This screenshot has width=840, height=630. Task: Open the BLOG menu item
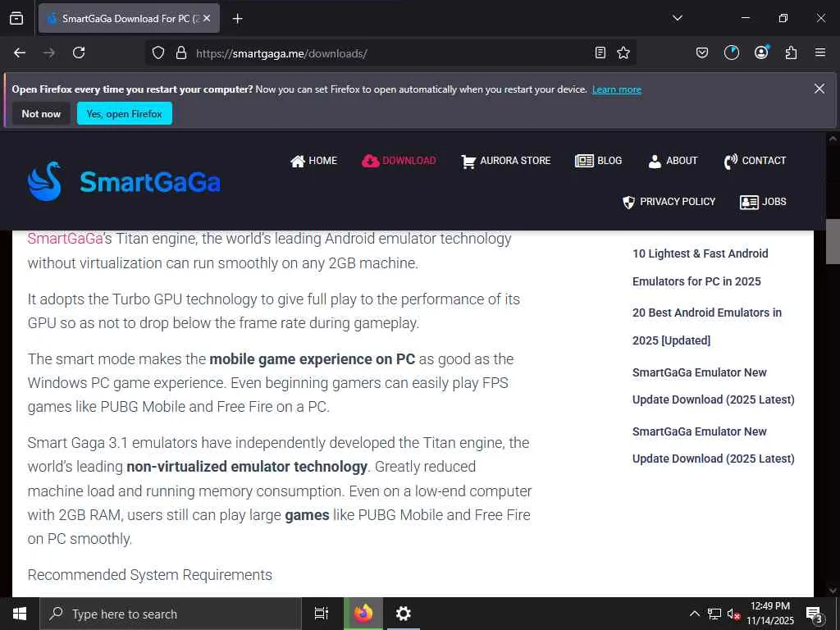click(x=598, y=161)
